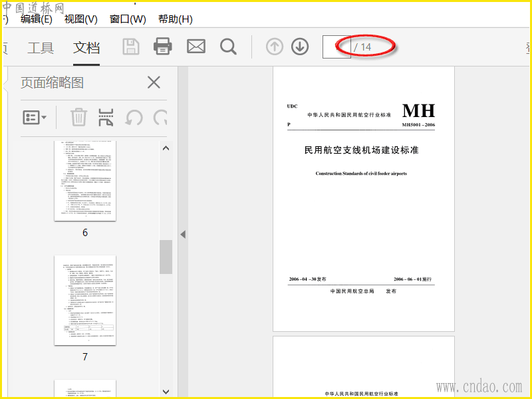Go to next page arrow
The height and width of the screenshot is (399, 532).
(300, 47)
